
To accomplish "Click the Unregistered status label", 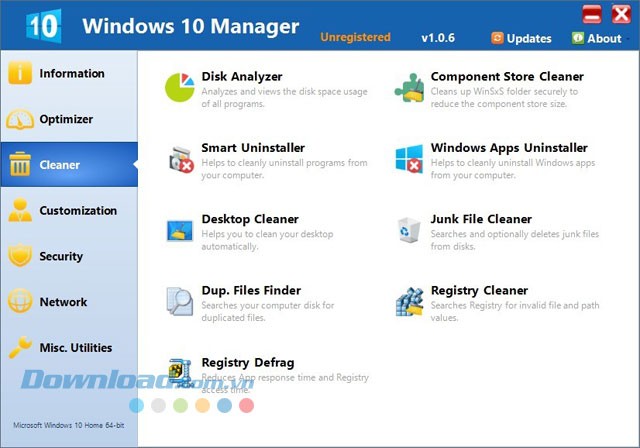I will pos(355,38).
